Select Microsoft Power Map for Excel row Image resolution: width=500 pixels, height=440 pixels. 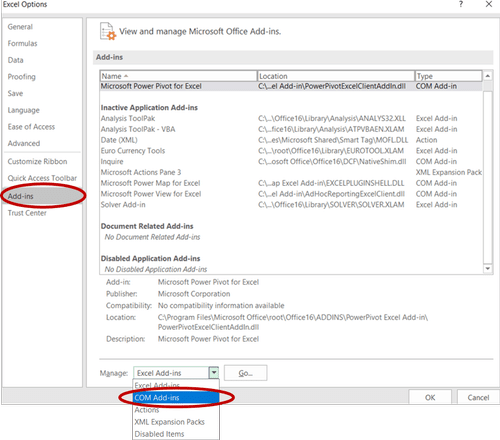coord(291,183)
